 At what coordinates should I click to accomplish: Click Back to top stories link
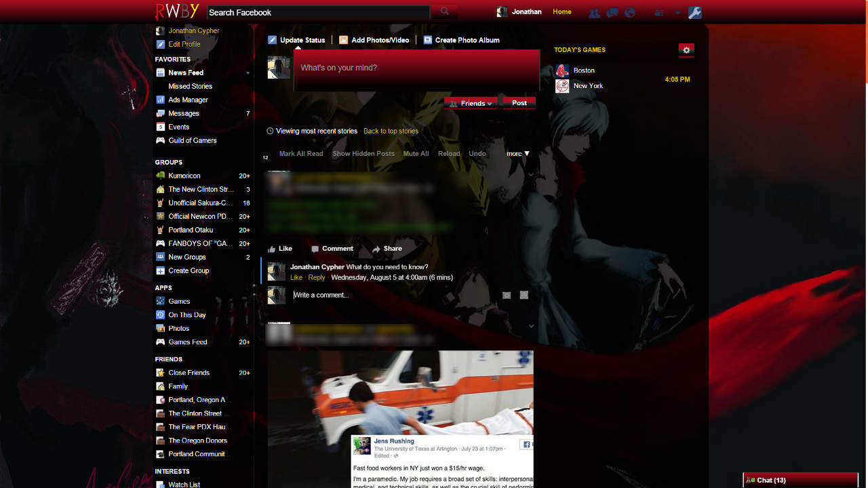(x=391, y=131)
